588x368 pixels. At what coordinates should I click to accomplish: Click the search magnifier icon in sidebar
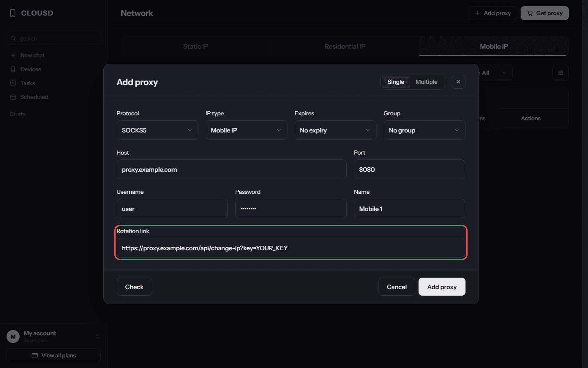[x=13, y=38]
